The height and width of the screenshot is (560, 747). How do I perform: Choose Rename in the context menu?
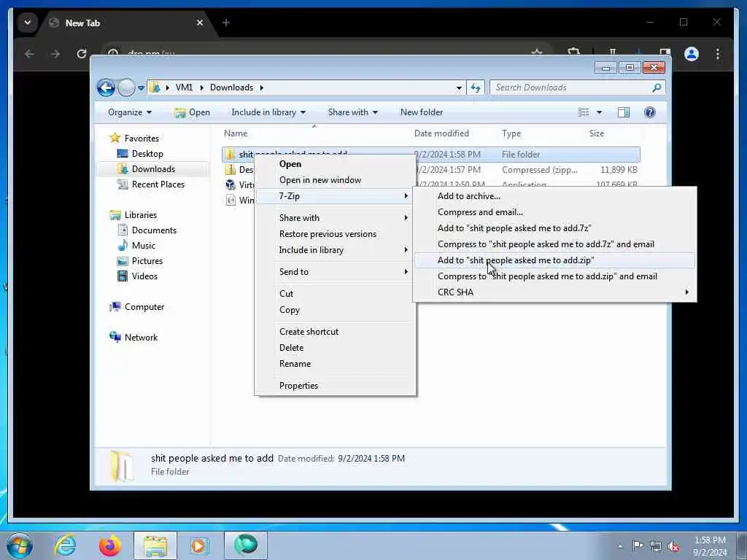335,364
